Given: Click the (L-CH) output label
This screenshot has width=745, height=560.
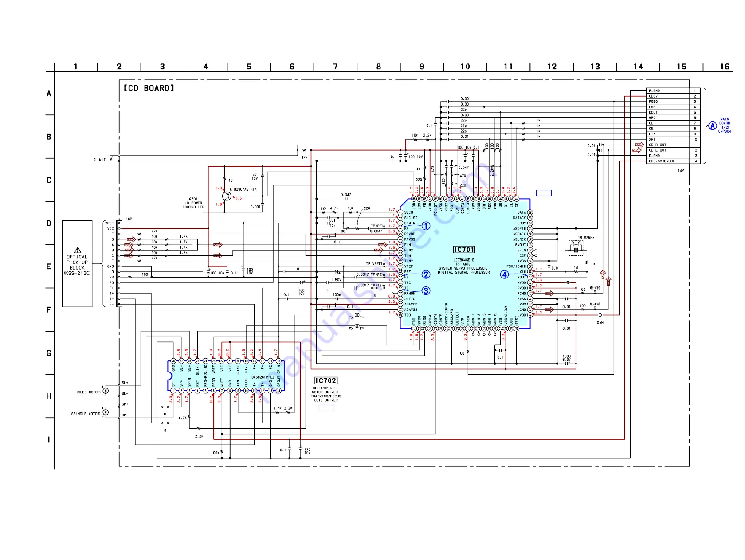Looking at the screenshot, I should click(x=595, y=305).
